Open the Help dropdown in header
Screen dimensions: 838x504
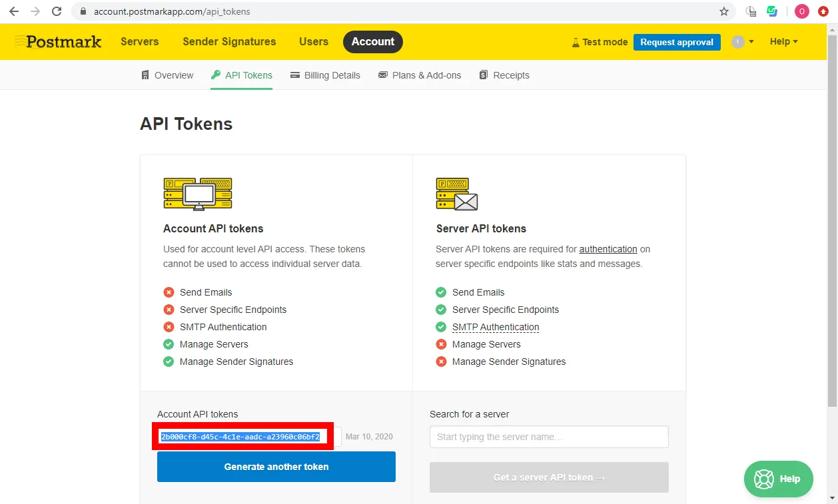(783, 41)
